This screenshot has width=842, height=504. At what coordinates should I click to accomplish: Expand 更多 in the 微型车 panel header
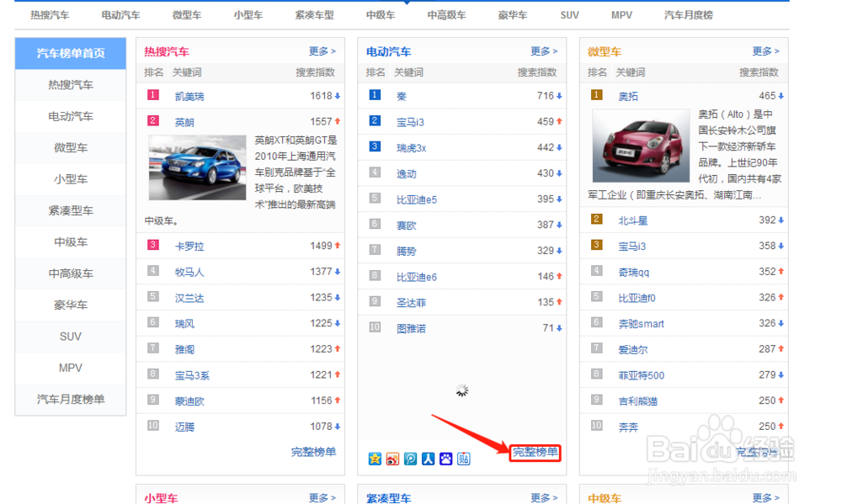tap(765, 51)
